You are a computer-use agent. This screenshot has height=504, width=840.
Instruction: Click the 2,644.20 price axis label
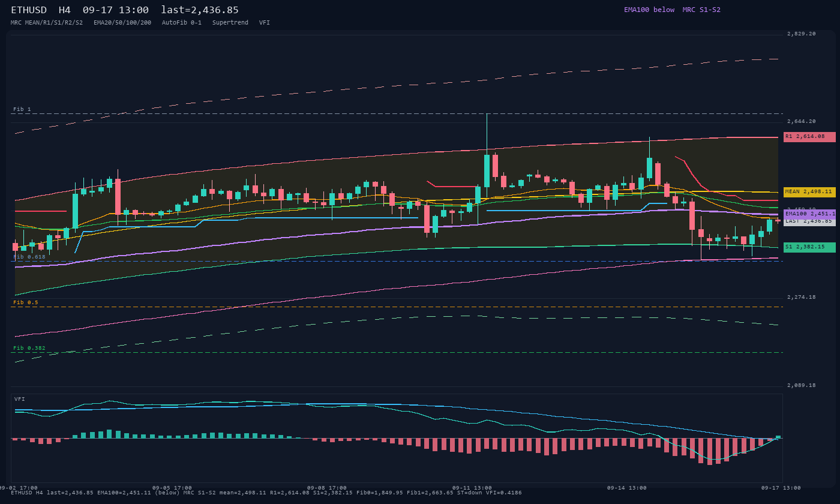802,122
